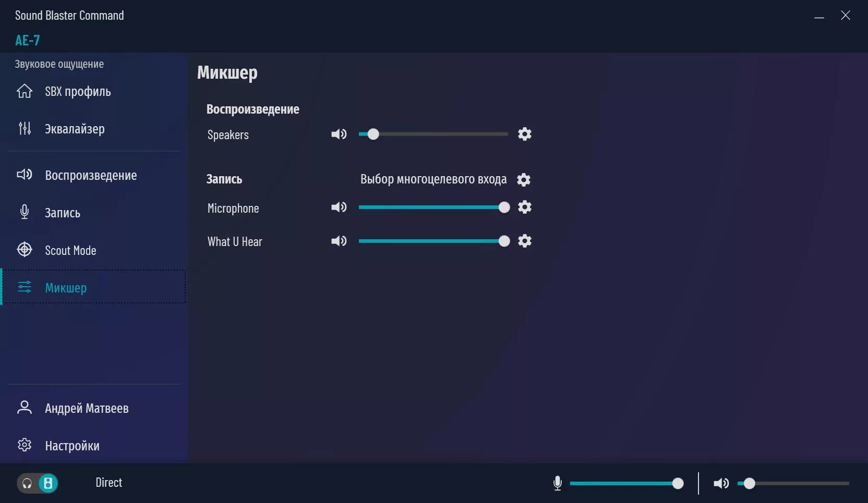Open Настройки page
The image size is (868, 503).
click(94, 446)
